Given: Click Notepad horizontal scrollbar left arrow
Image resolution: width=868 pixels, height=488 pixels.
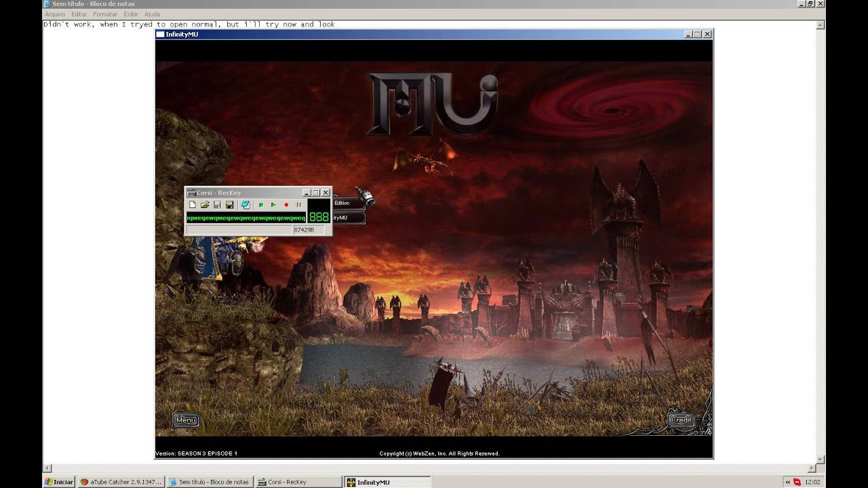Looking at the screenshot, I should pos(47,468).
